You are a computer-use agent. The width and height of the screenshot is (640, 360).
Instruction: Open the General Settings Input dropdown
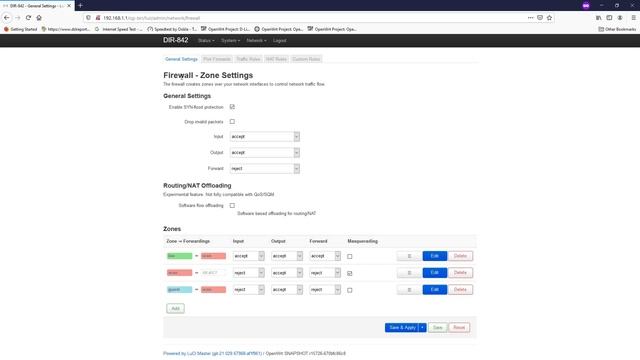pos(264,136)
